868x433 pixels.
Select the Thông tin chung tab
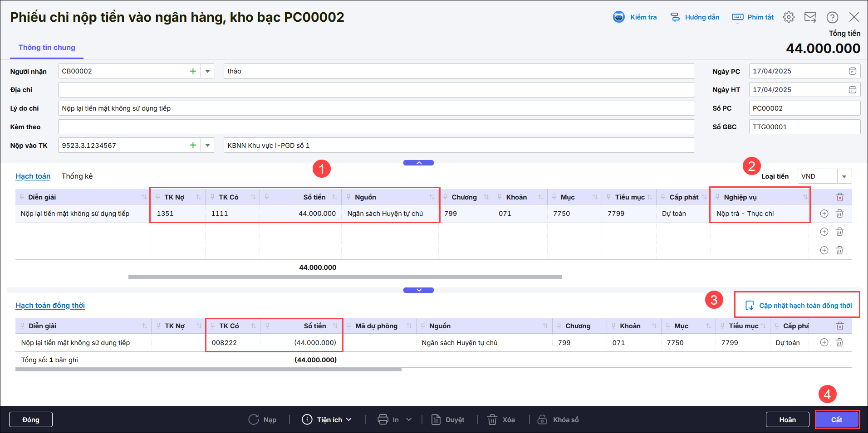pyautogui.click(x=47, y=48)
